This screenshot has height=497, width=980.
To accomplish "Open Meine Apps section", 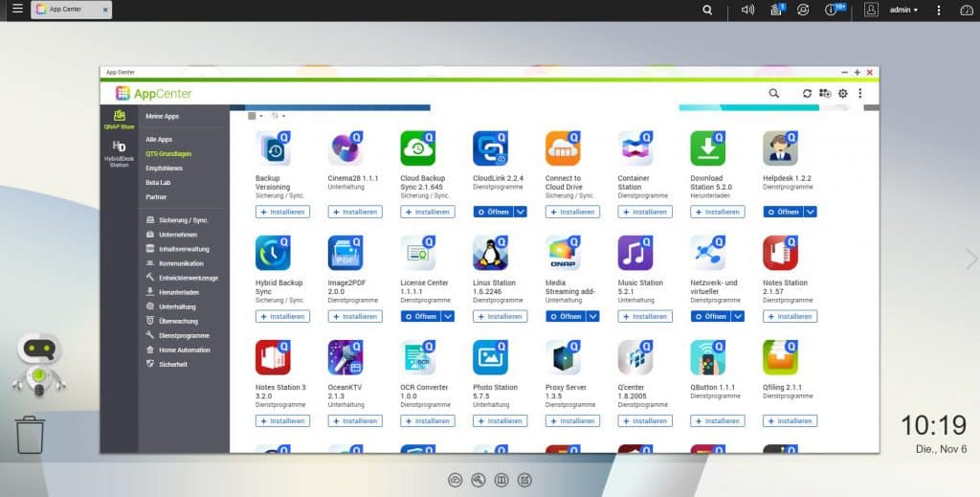I will [x=163, y=116].
